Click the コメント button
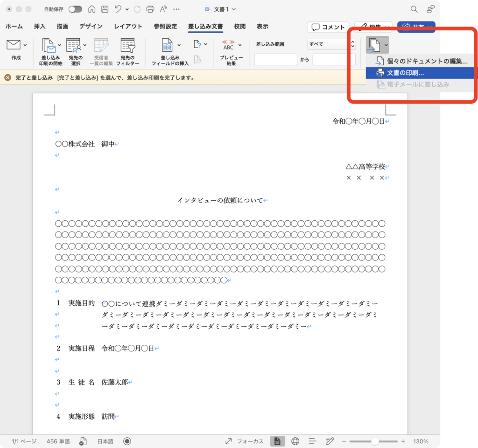Viewport: 478px width, 448px height. tap(328, 27)
